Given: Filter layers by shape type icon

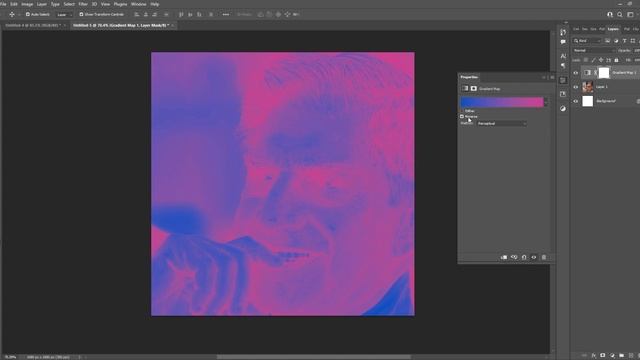Looking at the screenshot, I should [633, 41].
